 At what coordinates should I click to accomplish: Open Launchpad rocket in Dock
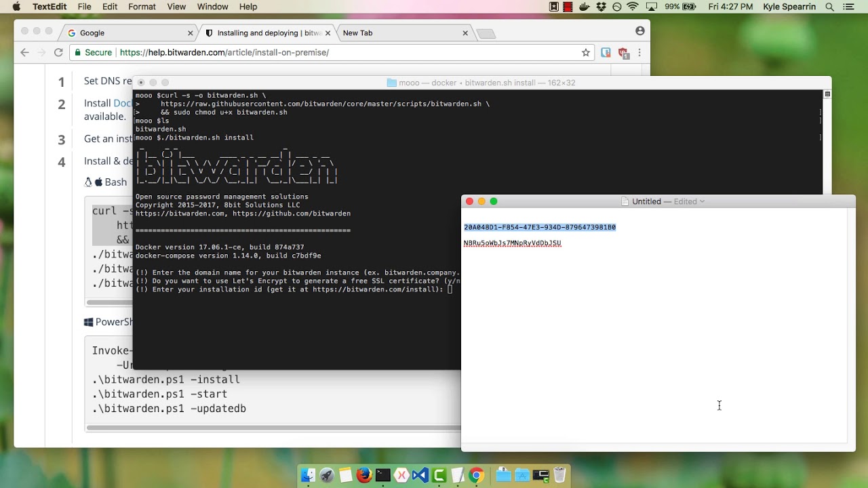[x=327, y=476]
